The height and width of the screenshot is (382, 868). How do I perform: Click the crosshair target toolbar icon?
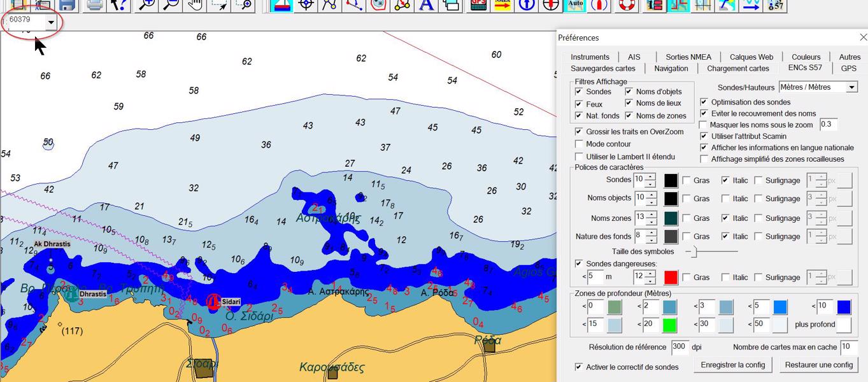(x=306, y=5)
